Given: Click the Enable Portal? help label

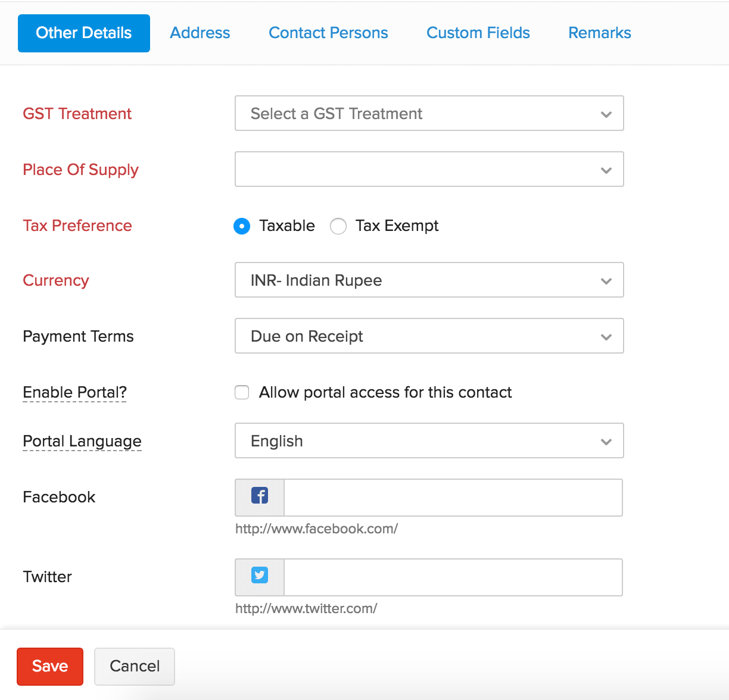Looking at the screenshot, I should 74,392.
